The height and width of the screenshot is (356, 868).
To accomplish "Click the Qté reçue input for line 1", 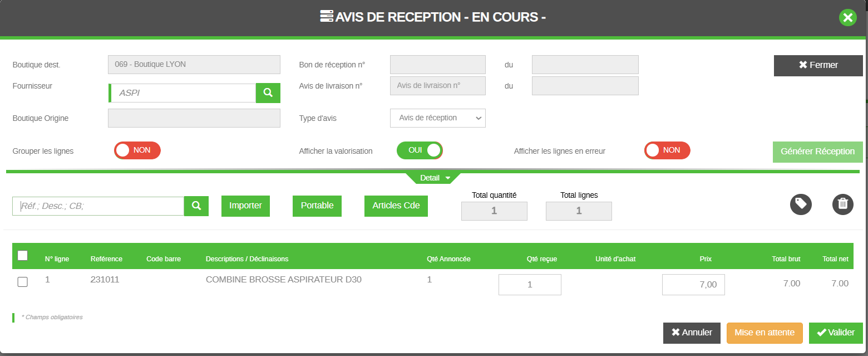I will 530,285.
